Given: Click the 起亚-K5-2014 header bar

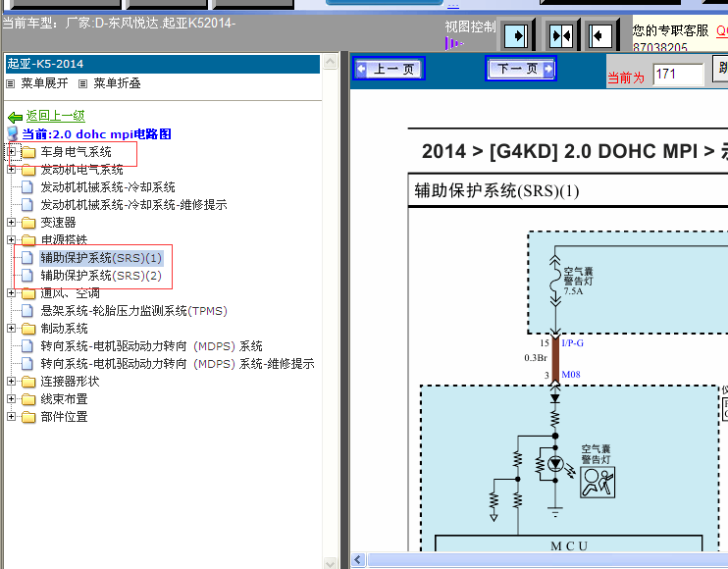Looking at the screenshot, I should [163, 64].
